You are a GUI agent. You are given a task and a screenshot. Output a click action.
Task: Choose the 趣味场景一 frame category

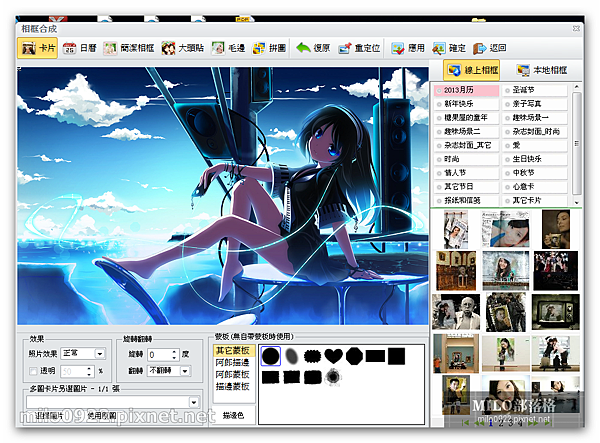pos(535,118)
